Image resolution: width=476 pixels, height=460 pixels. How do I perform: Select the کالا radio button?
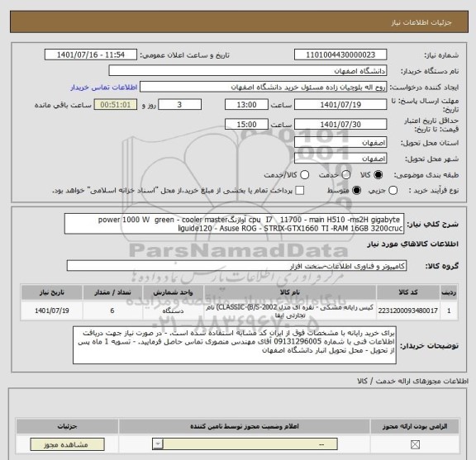pyautogui.click(x=378, y=175)
